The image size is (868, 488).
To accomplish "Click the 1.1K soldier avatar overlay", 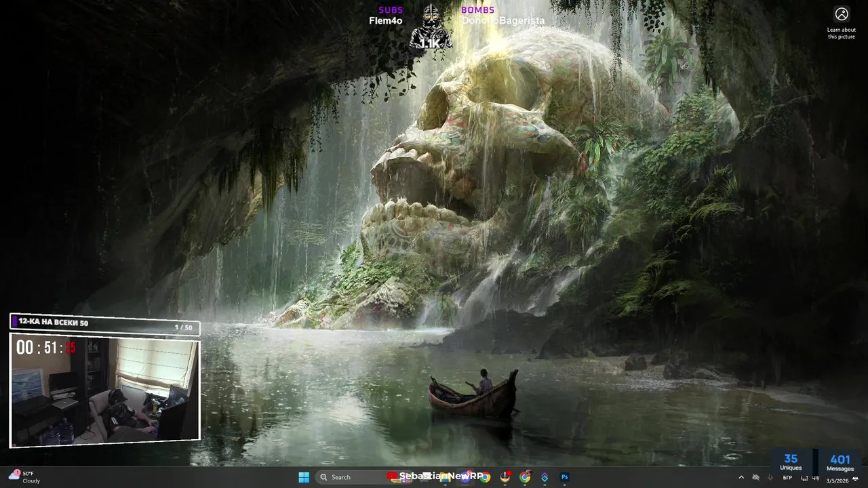I will [430, 27].
